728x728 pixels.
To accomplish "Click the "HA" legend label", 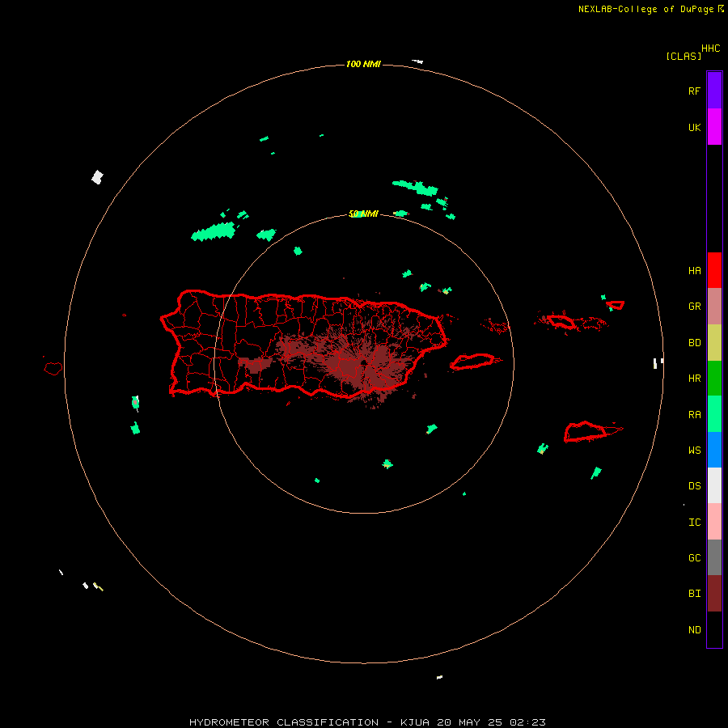I will 694,271.
